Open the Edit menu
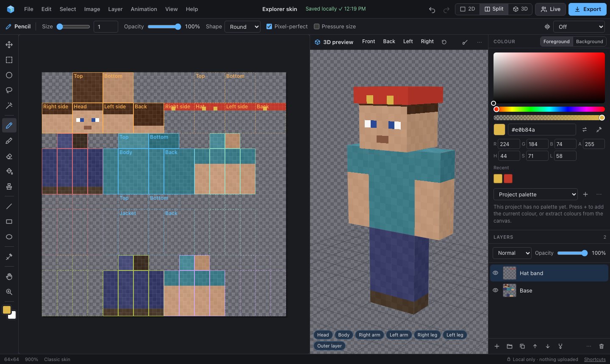610x364 pixels. coord(47,9)
